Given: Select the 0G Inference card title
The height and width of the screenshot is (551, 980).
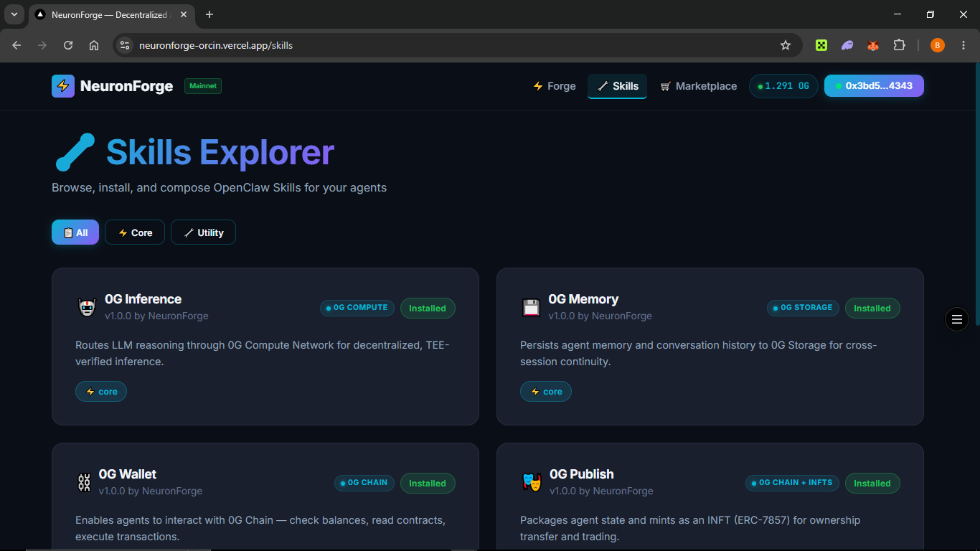Looking at the screenshot, I should point(143,299).
